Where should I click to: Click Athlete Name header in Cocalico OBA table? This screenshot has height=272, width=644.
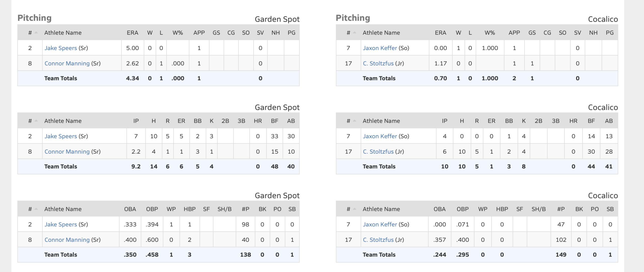[x=381, y=209]
